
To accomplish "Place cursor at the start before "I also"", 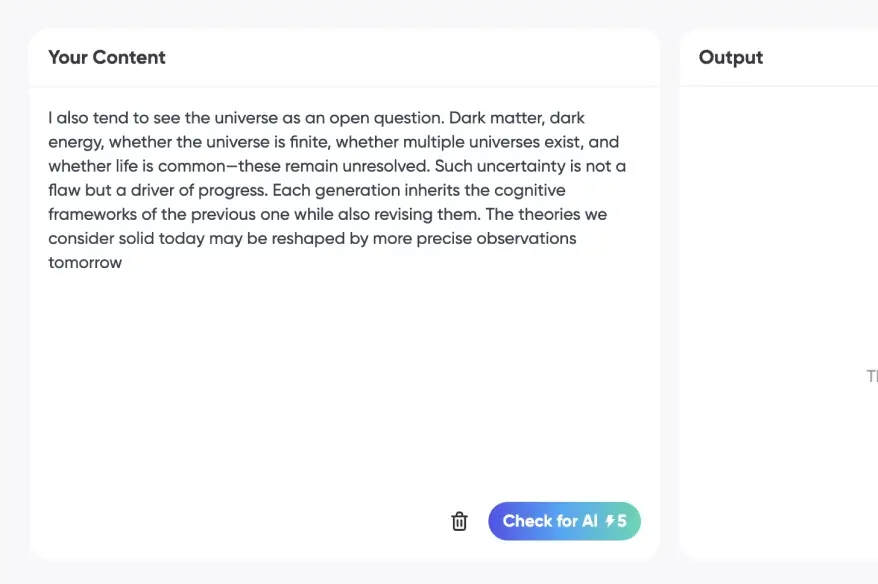I will 48,118.
